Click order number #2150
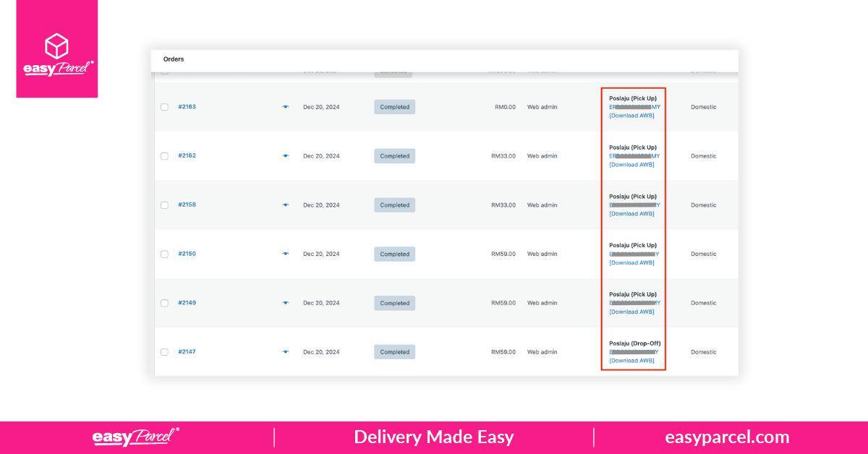Screen dimensions: 868x454 (187, 254)
